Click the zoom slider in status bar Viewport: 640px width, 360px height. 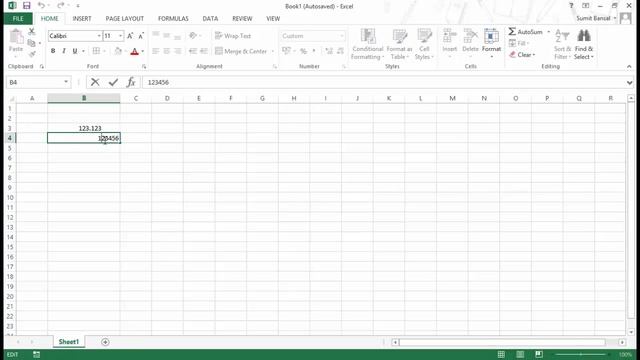point(581,354)
